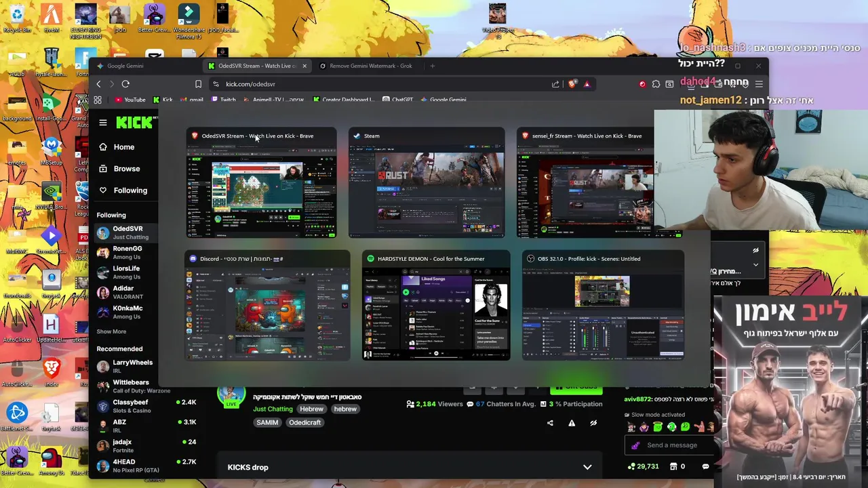Open ABZ recommended channel
Viewport: 868px width, 488px height.
pyautogui.click(x=146, y=426)
